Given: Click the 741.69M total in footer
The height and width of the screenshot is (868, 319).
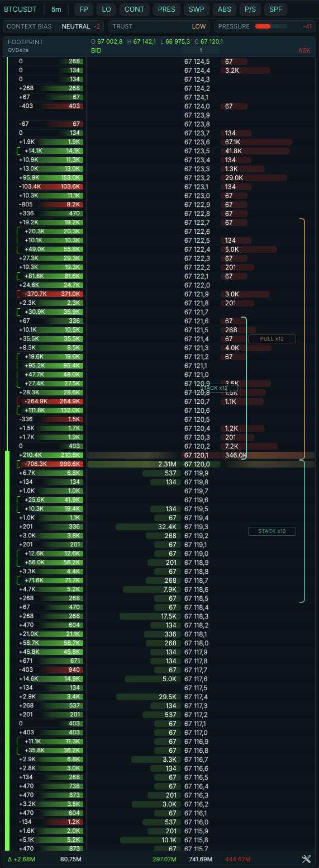Looking at the screenshot, I should pos(201,859).
